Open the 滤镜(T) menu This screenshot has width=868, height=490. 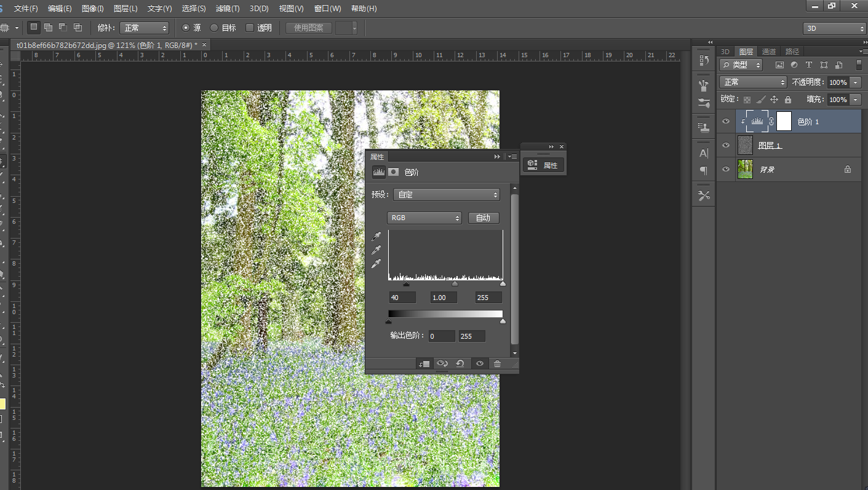tap(228, 9)
